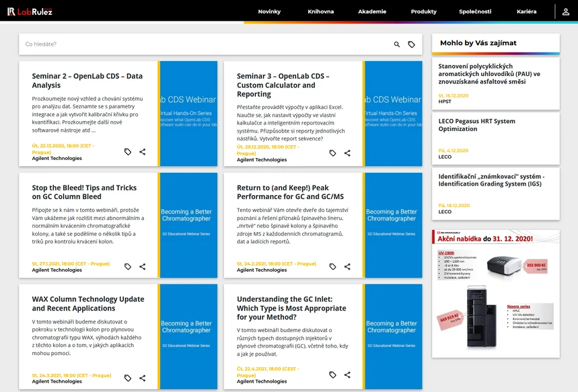
Task: Tag the Understanding the GC Inlet card
Action: tap(332, 375)
